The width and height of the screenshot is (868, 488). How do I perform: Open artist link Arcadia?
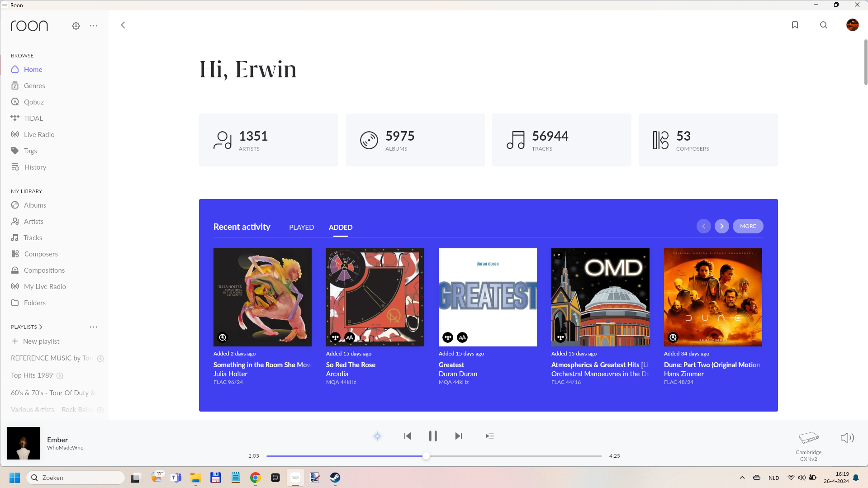[x=337, y=374]
